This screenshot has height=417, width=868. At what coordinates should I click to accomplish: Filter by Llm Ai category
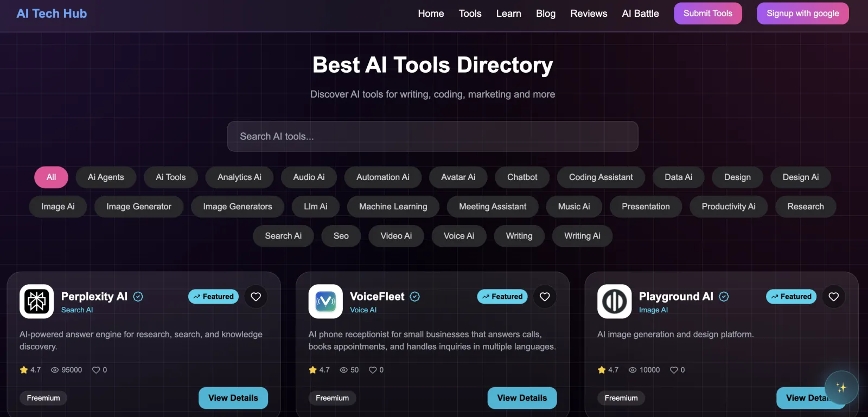pyautogui.click(x=316, y=207)
